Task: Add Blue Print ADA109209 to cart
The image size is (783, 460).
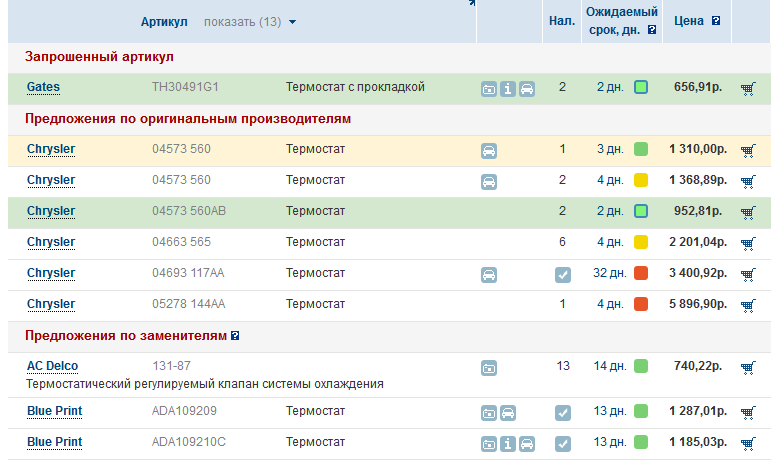Action: pos(748,413)
